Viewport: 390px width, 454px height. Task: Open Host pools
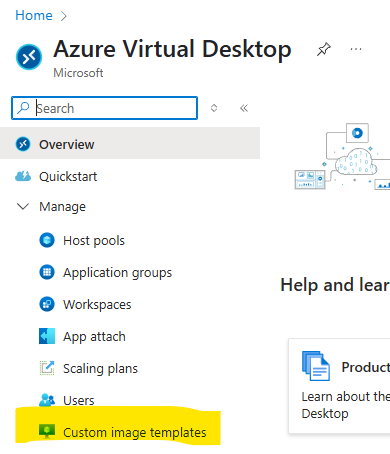[x=94, y=241]
